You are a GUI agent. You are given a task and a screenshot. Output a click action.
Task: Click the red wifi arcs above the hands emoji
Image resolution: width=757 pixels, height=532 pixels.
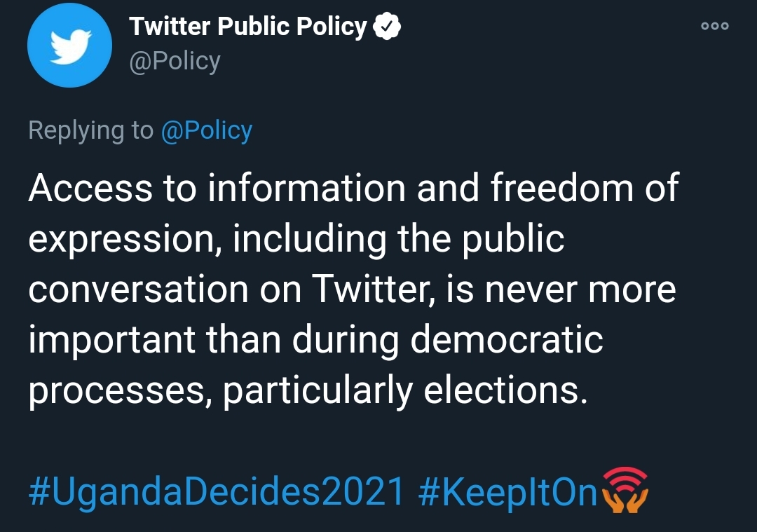coord(626,478)
